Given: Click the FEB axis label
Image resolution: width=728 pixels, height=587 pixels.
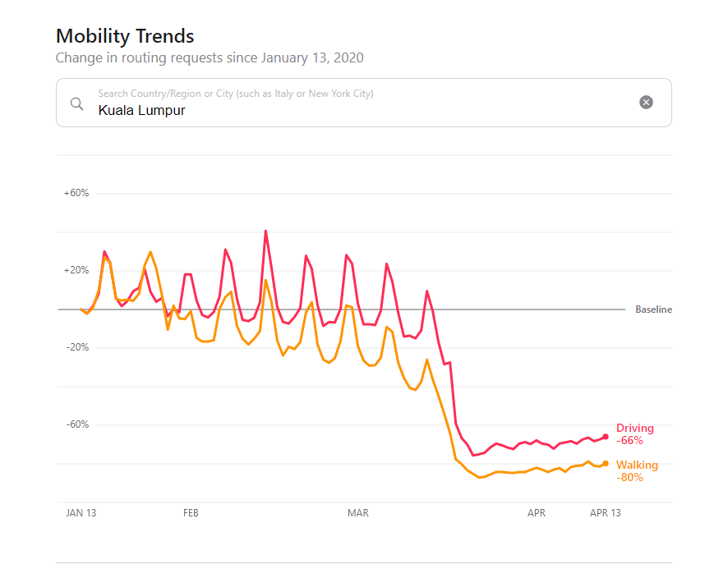Looking at the screenshot, I should 191,513.
